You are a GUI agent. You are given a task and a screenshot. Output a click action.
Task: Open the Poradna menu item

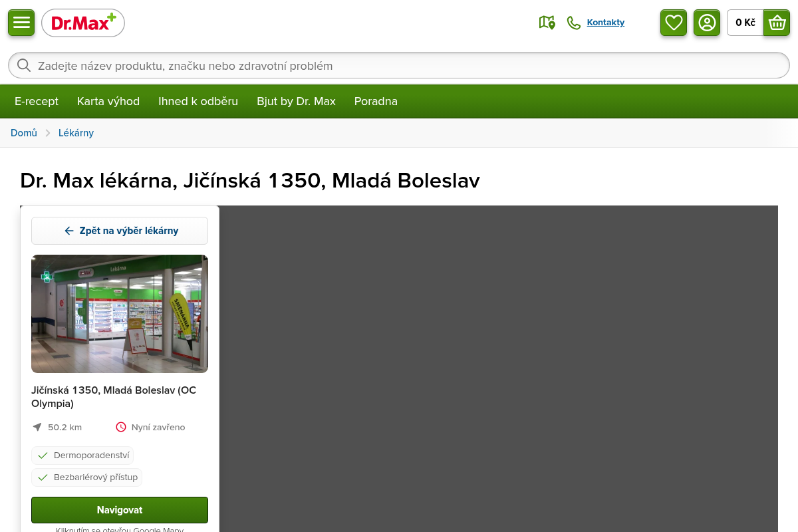click(376, 101)
